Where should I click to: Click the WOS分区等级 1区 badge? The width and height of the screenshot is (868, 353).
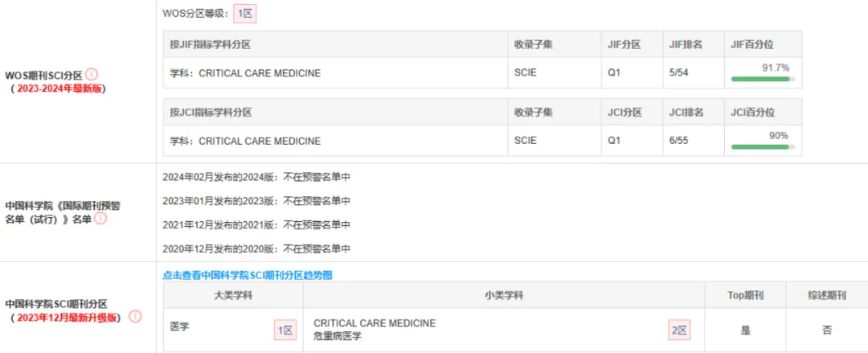point(244,14)
